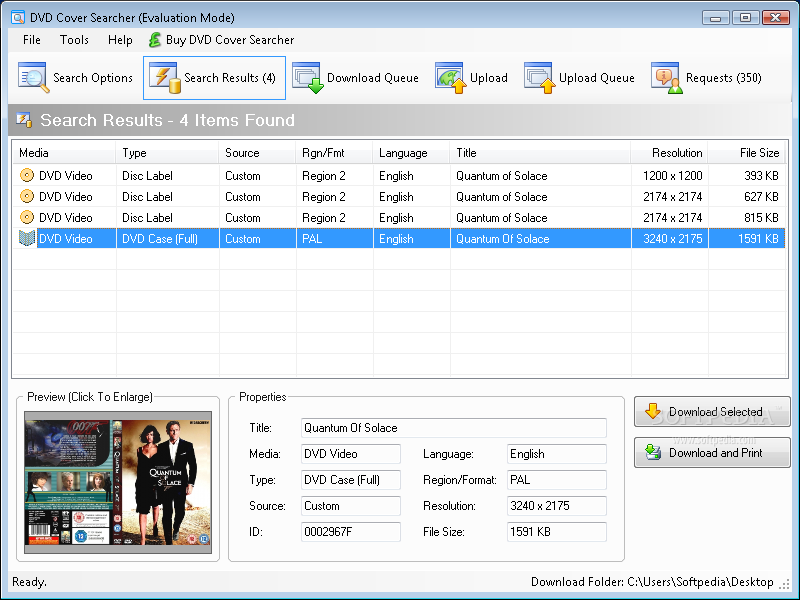Open the Requests speech bubble icon
Image resolution: width=800 pixels, height=600 pixels.
coord(667,78)
